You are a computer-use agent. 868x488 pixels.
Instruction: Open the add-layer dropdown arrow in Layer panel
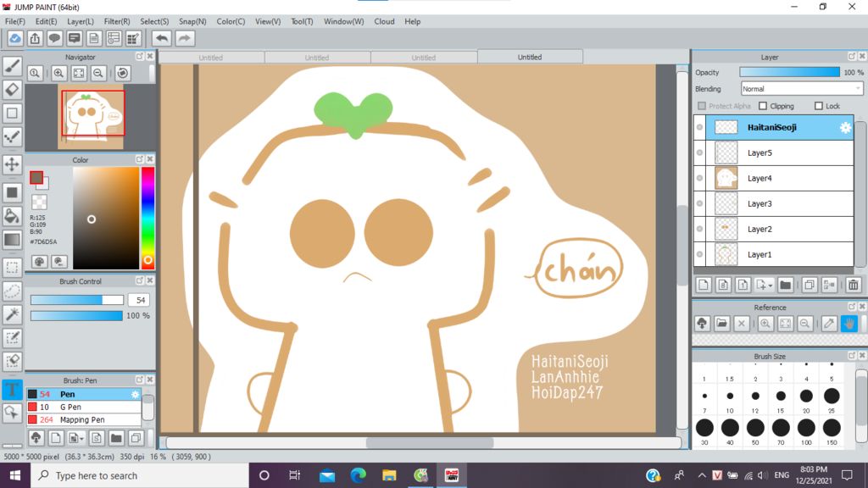770,286
